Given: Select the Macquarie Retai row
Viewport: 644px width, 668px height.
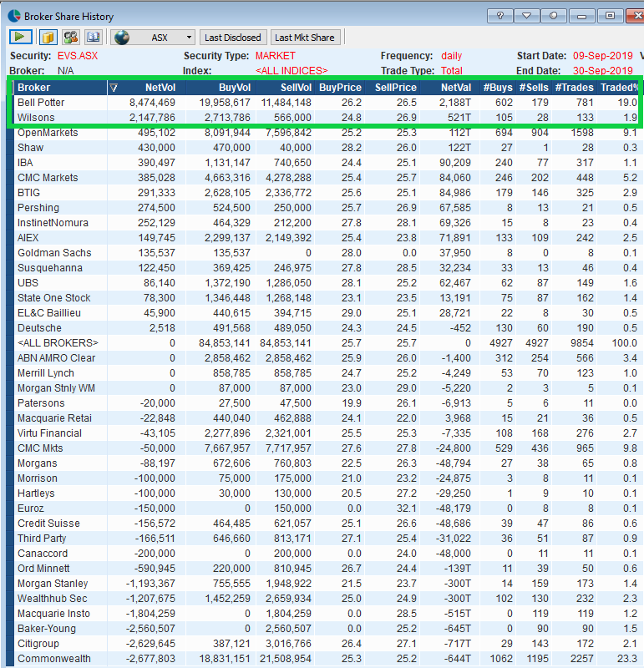Looking at the screenshot, I should point(327,418).
